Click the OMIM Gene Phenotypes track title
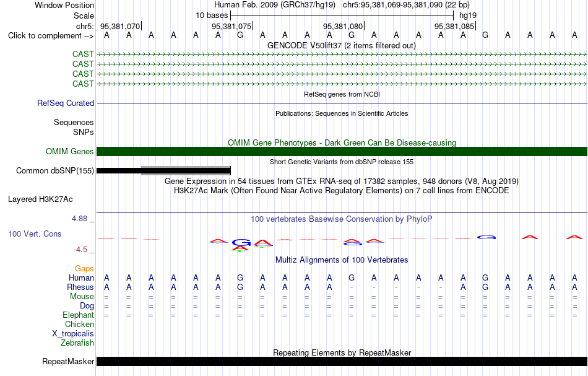The height and width of the screenshot is (376, 588). (x=342, y=143)
